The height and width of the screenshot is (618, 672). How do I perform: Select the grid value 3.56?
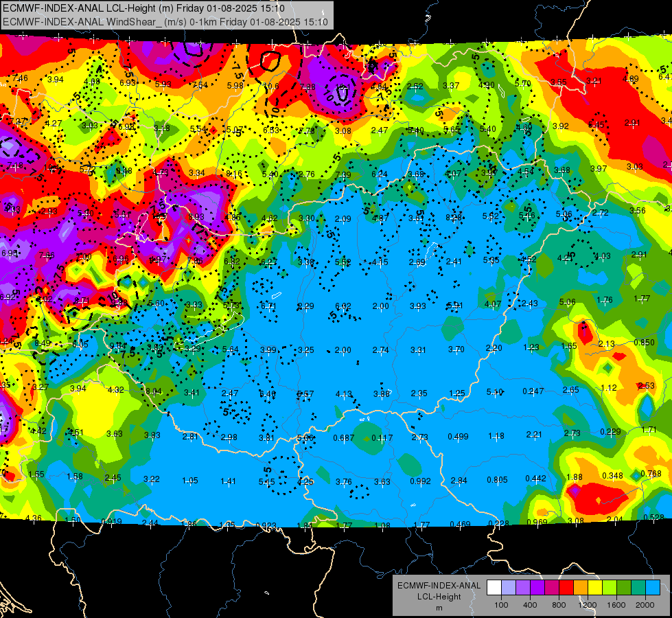point(637,210)
